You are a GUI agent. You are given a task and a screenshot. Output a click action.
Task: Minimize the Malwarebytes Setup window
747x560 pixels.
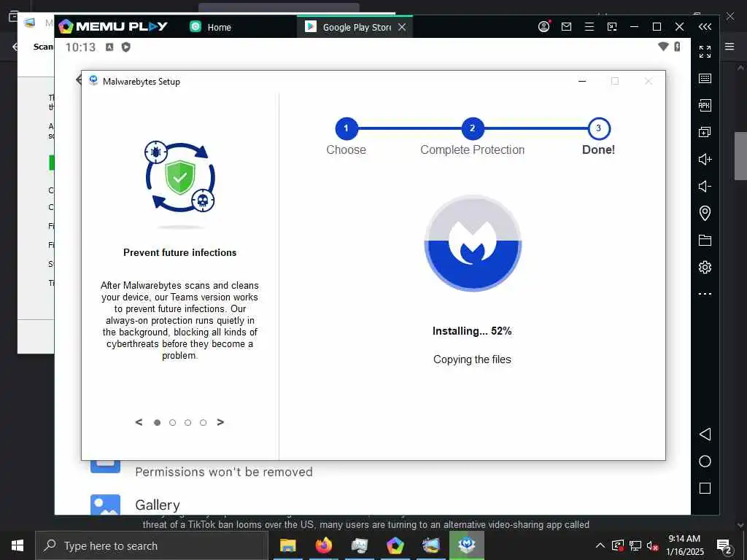pos(582,81)
